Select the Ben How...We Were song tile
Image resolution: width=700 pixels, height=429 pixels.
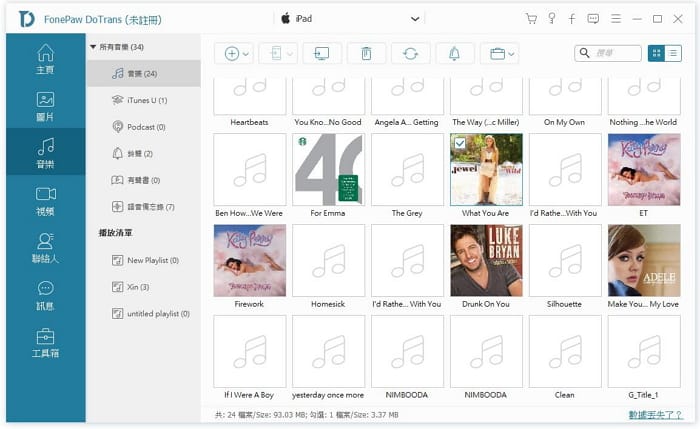point(250,170)
